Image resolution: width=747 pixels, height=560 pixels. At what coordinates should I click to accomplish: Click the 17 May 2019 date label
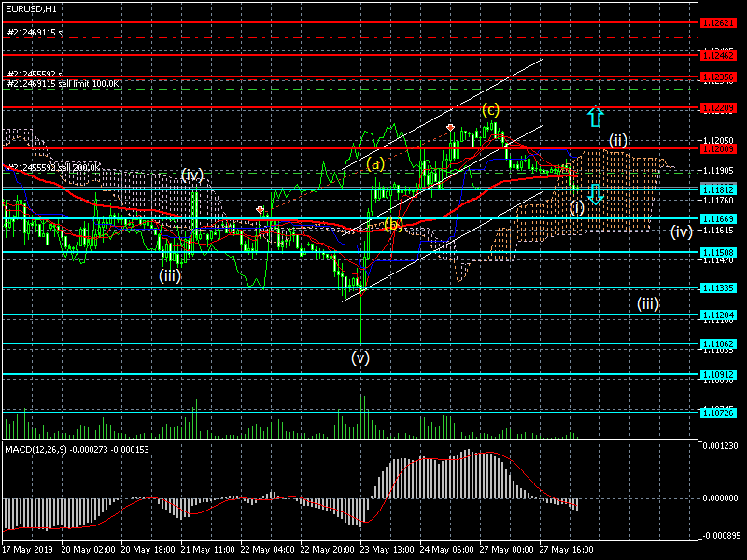[27, 550]
